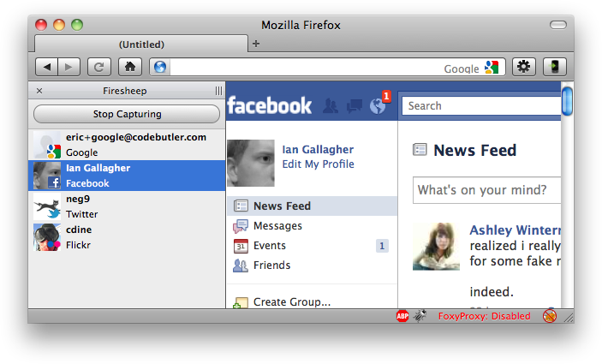Viewport: 602px width, 364px height.
Task: Go back to the previous page
Action: click(47, 67)
